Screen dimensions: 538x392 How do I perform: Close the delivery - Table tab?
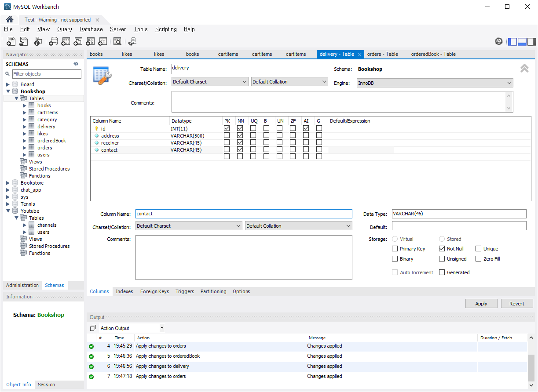coord(359,54)
